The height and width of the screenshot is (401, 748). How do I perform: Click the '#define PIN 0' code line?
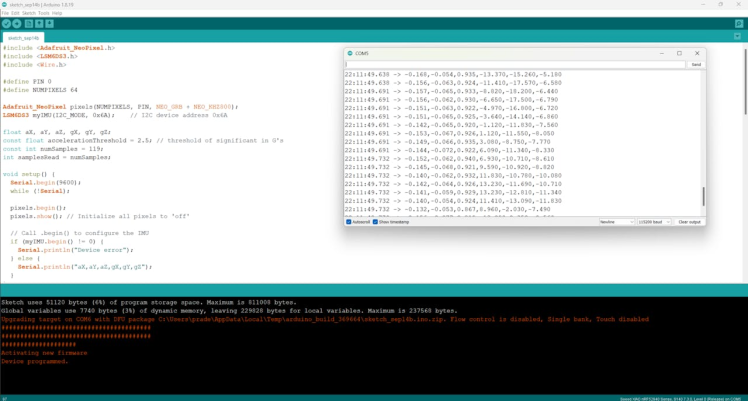point(27,82)
